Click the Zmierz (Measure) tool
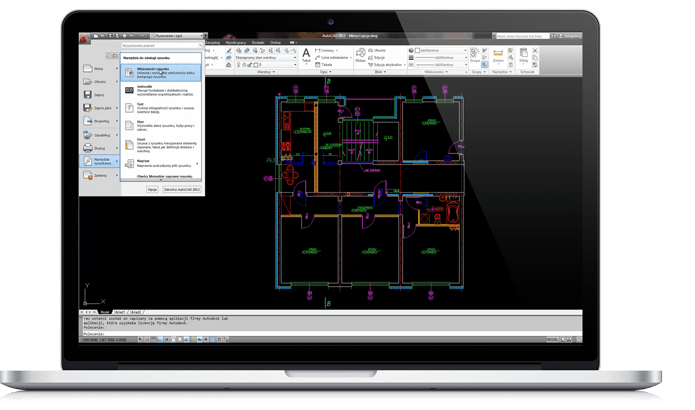The image size is (695, 410). click(x=498, y=56)
